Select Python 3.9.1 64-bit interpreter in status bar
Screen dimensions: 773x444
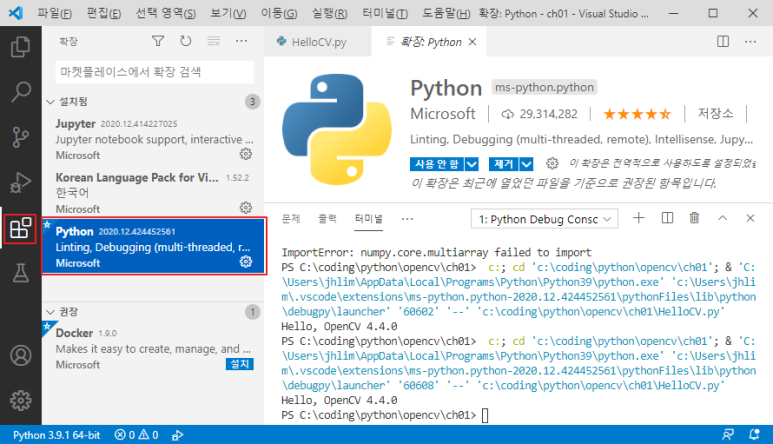(x=56, y=435)
